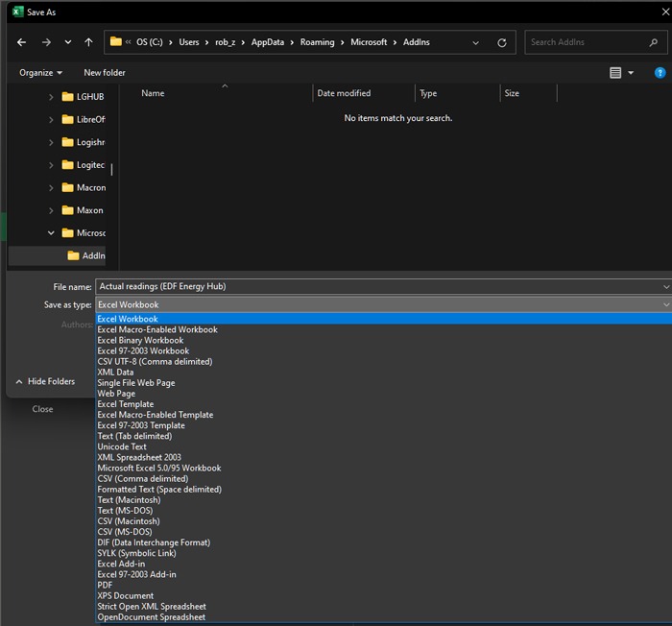Screen dimensions: 672x626
Task: Click the search magnifier icon
Action: (654, 42)
